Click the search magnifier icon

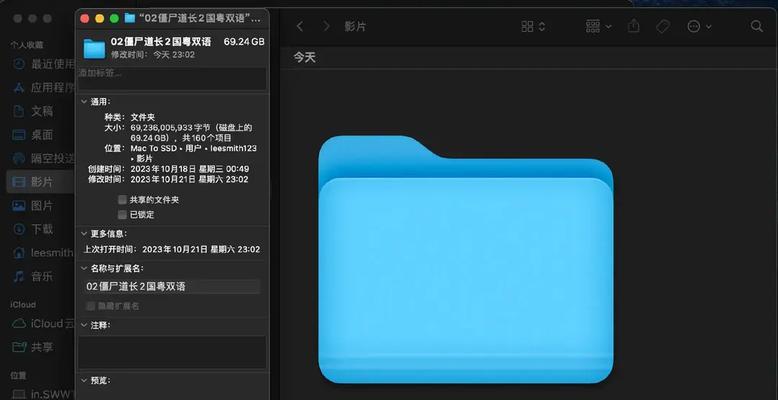(x=757, y=26)
